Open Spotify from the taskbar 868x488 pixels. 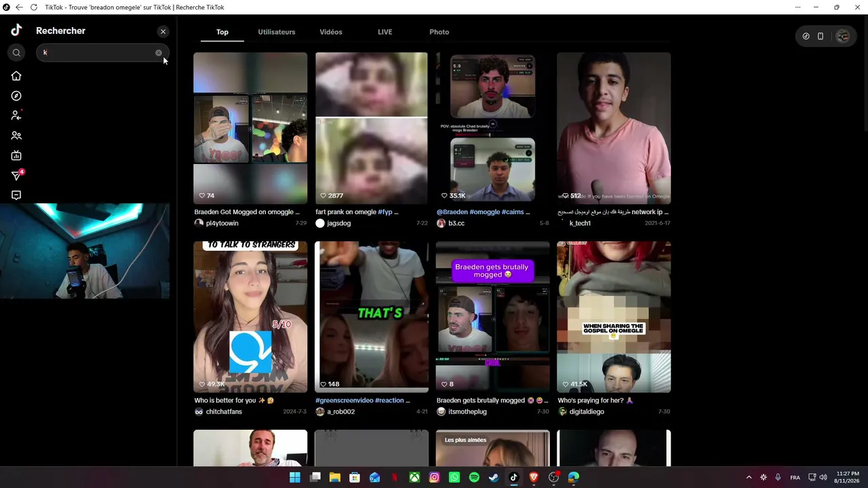[x=474, y=477]
